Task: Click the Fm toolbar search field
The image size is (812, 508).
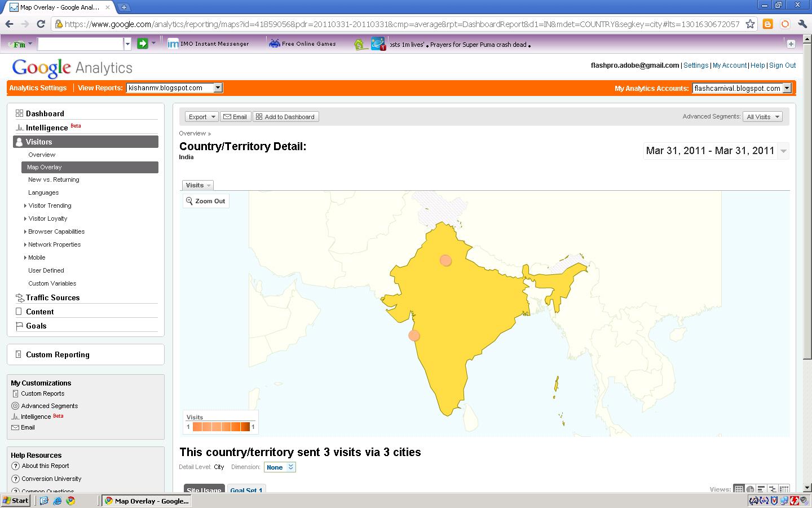Action: tap(81, 43)
